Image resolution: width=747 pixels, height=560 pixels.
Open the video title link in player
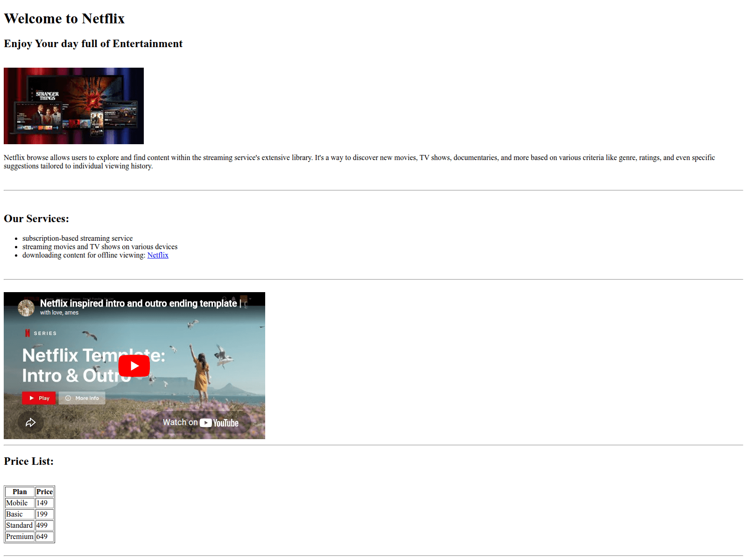[138, 303]
